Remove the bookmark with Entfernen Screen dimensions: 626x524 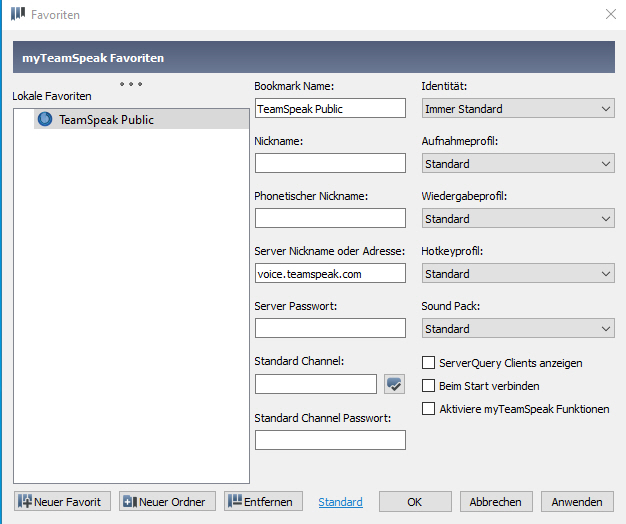click(x=263, y=501)
